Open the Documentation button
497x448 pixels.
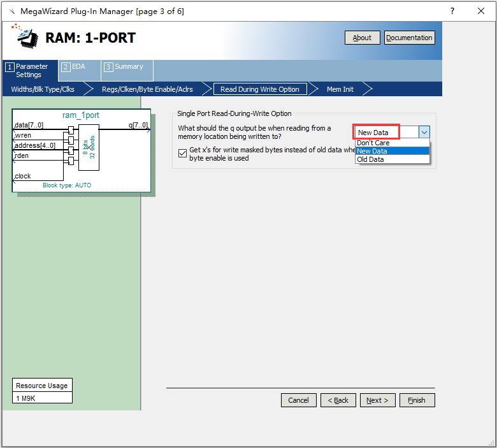(409, 38)
